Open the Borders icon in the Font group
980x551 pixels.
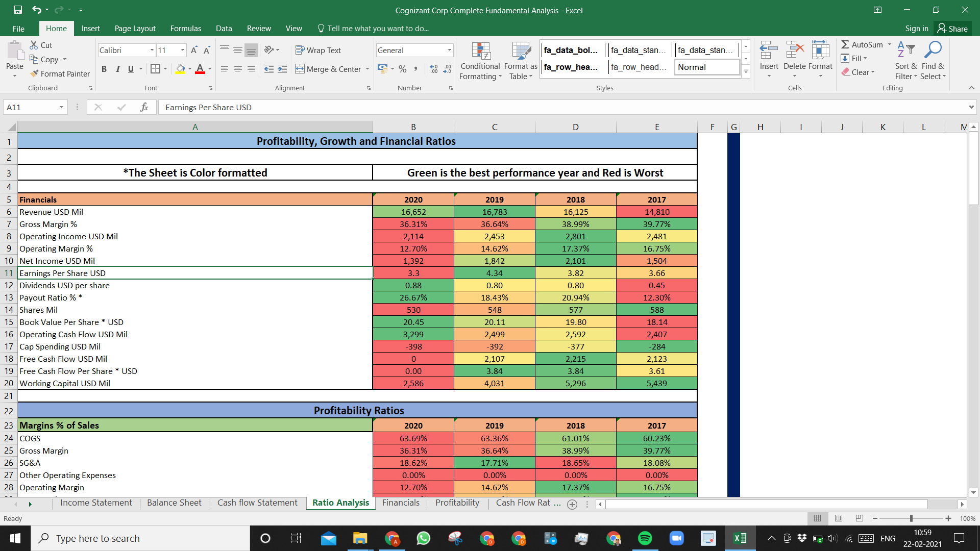[x=155, y=69]
